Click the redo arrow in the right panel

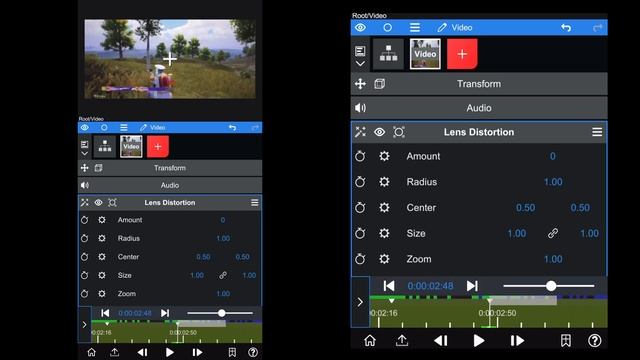(597, 27)
